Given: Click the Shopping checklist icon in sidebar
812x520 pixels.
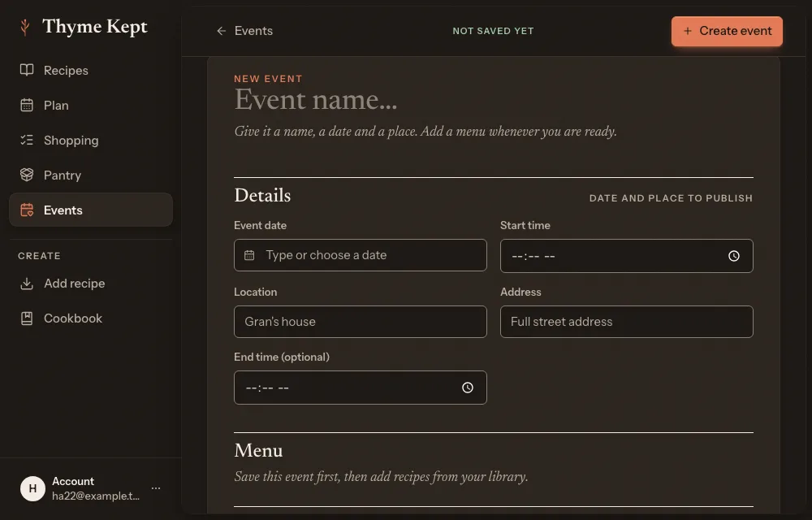Looking at the screenshot, I should coord(27,140).
